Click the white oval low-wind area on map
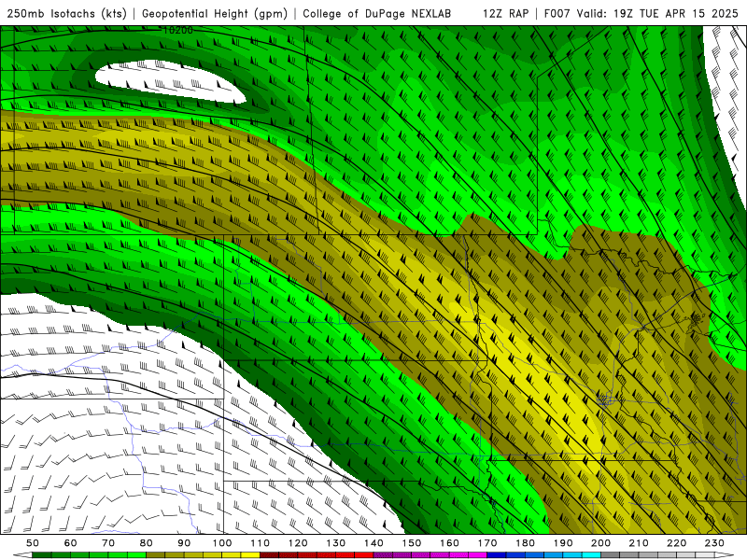 tap(171, 81)
